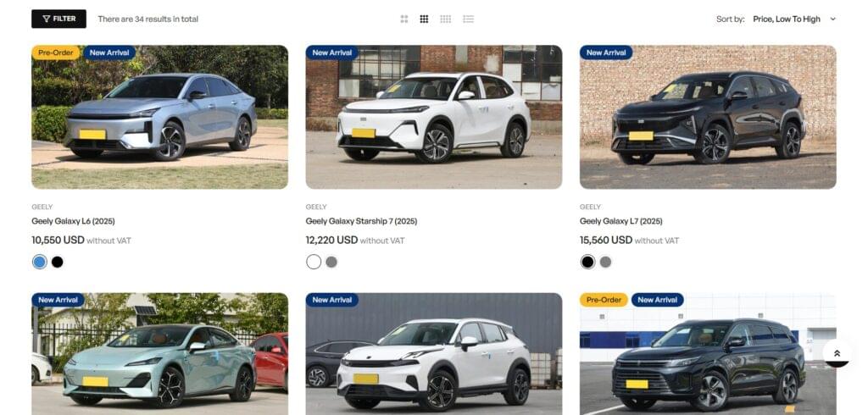Switch to two-column grid view icon
Viewport: 868px width, 415px height.
404,19
